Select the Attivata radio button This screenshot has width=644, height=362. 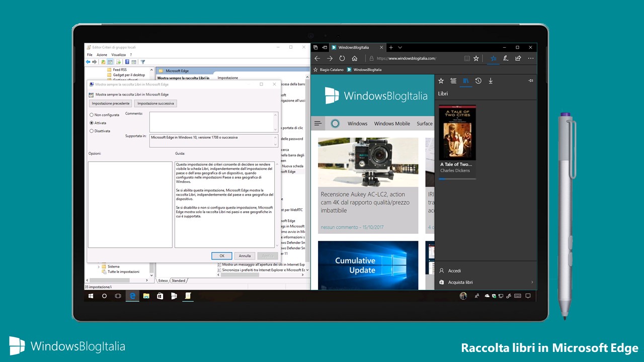(x=91, y=123)
